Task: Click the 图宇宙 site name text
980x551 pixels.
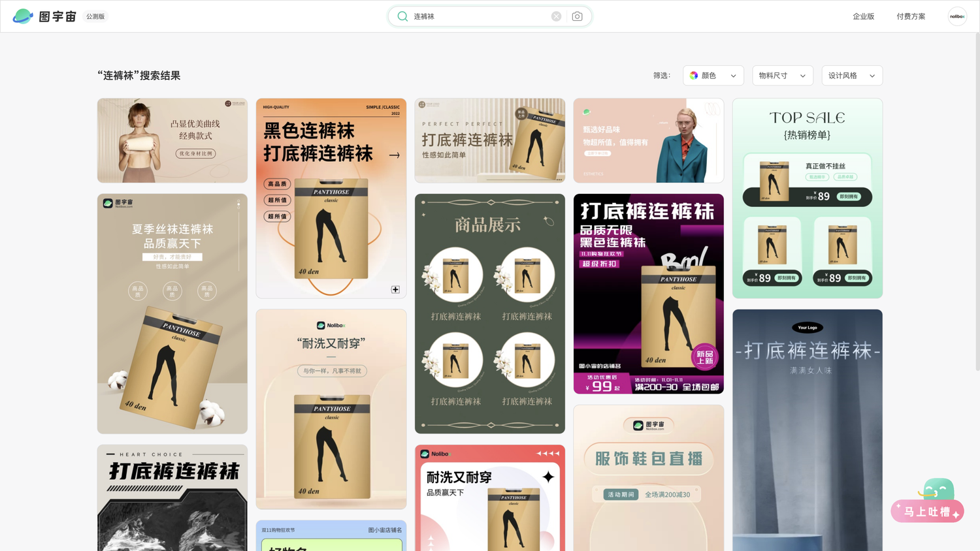Action: [x=57, y=16]
